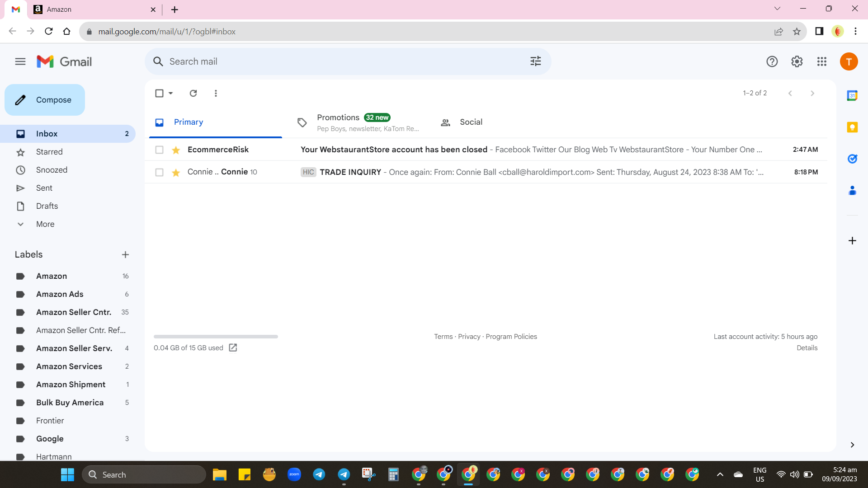Open Chrome browser home page button

tap(67, 31)
